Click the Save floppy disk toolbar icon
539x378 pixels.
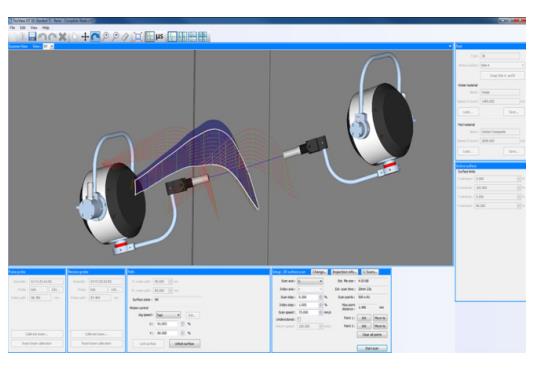click(x=32, y=36)
